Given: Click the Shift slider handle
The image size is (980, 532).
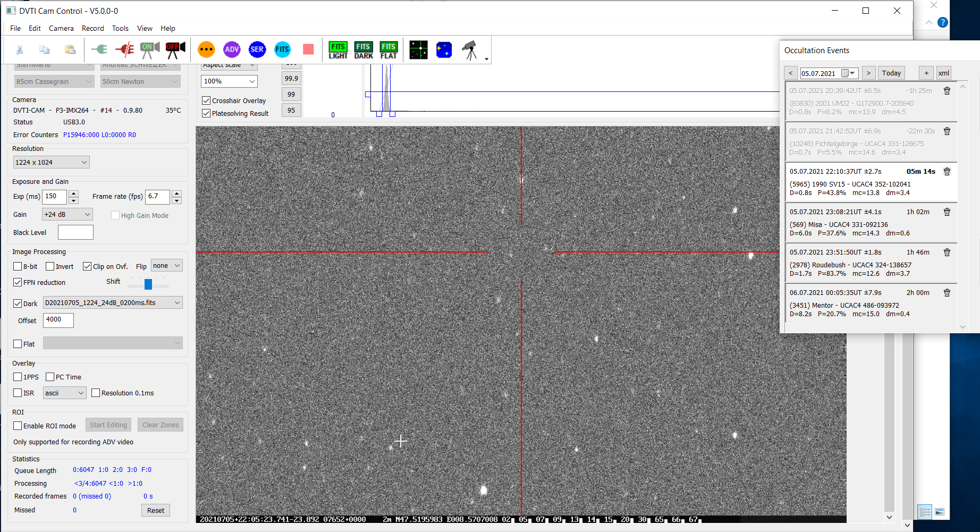Looking at the screenshot, I should click(x=148, y=284).
